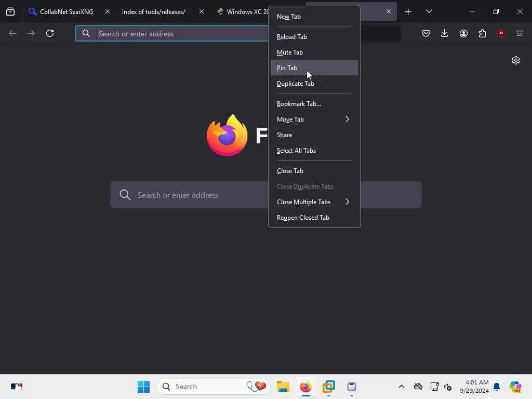
Task: Close the Index of tools/releases tab
Action: coord(202,12)
